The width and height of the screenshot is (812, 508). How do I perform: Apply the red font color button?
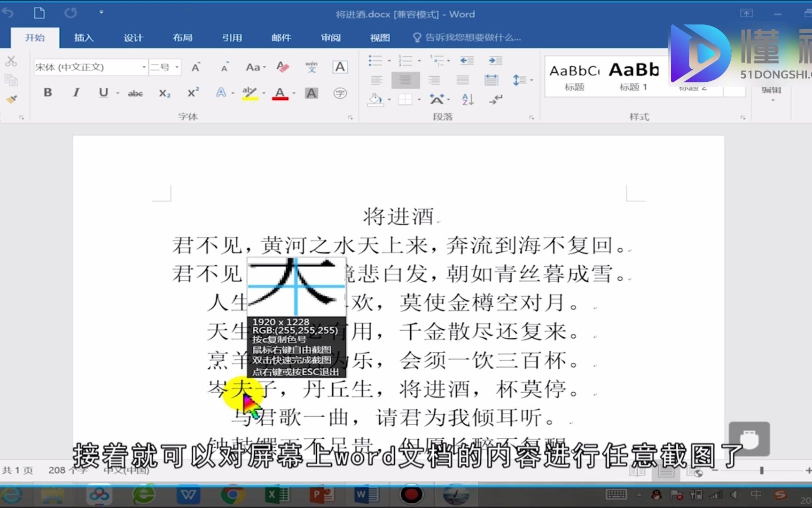(280, 93)
